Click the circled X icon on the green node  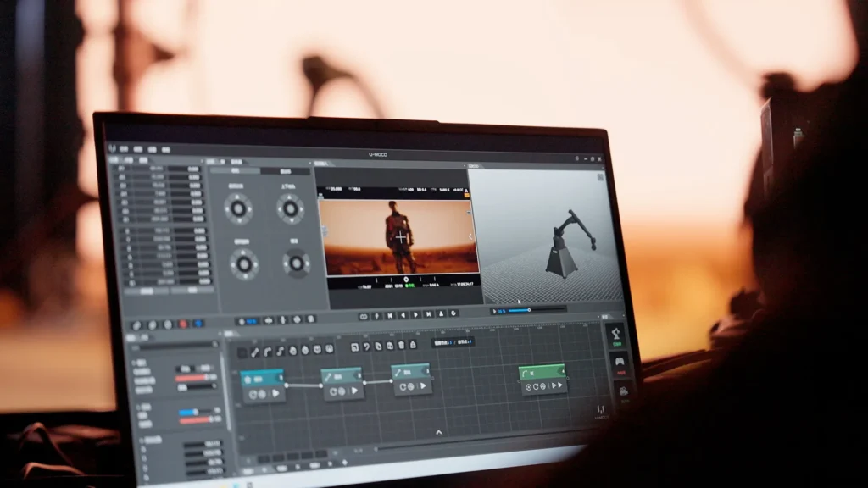(529, 387)
